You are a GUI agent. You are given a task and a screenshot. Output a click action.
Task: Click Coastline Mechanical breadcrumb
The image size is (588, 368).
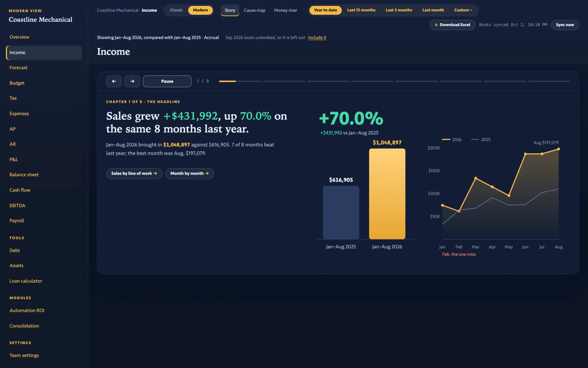point(118,10)
